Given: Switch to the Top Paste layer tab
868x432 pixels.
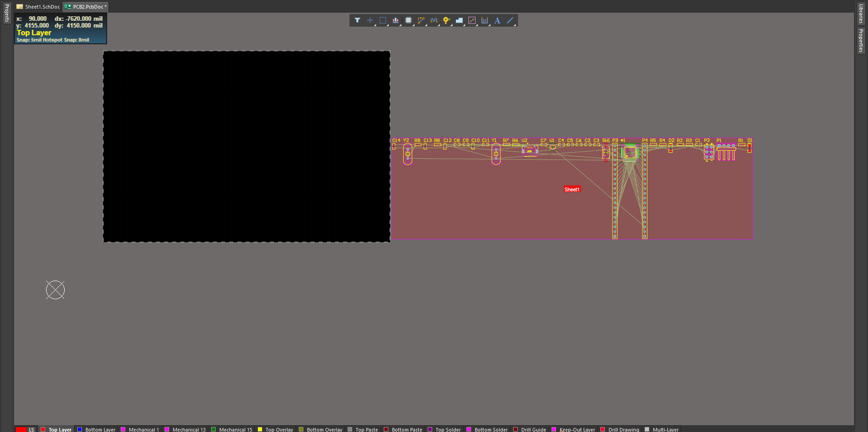Looking at the screenshot, I should tap(363, 429).
